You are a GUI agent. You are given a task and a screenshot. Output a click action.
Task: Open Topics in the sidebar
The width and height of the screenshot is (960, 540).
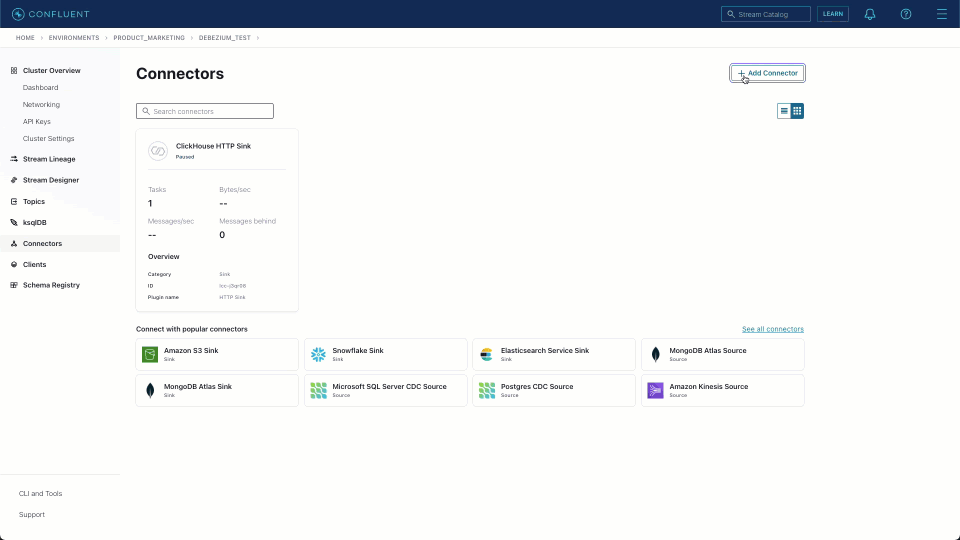34,201
